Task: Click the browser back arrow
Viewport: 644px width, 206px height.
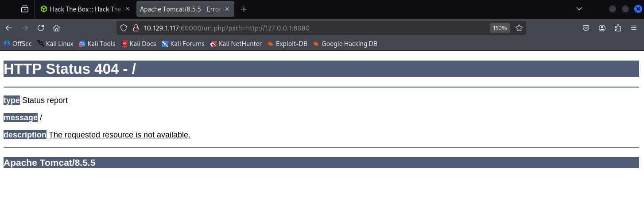Action: pos(9,28)
